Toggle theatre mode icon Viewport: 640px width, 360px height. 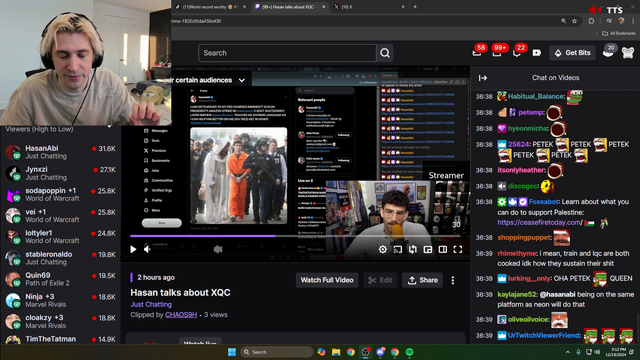[x=443, y=249]
